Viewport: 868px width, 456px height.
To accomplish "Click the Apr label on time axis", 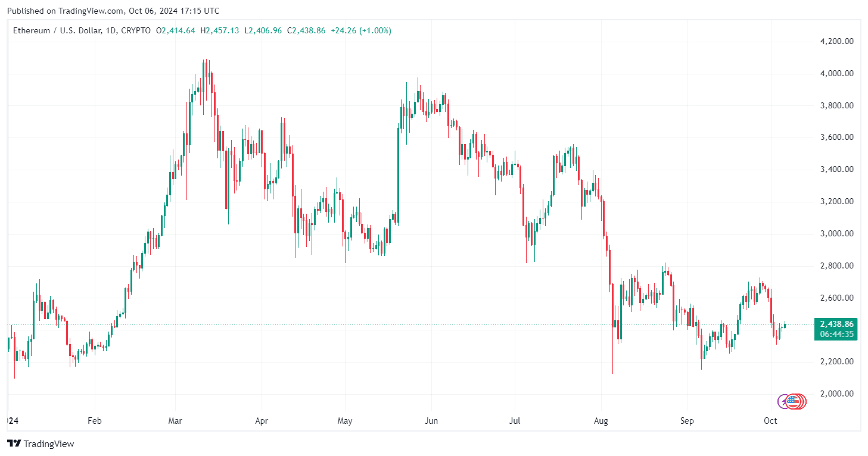I will coord(262,421).
